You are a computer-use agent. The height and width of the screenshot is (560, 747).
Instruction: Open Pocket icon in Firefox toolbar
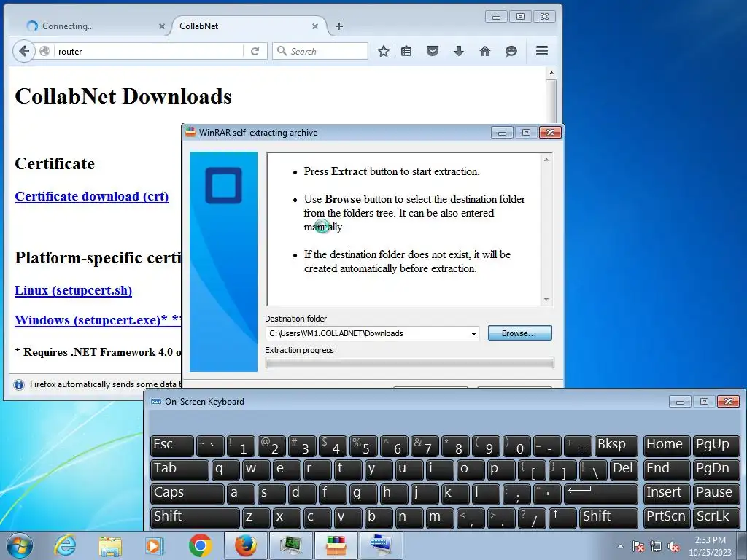pyautogui.click(x=432, y=51)
